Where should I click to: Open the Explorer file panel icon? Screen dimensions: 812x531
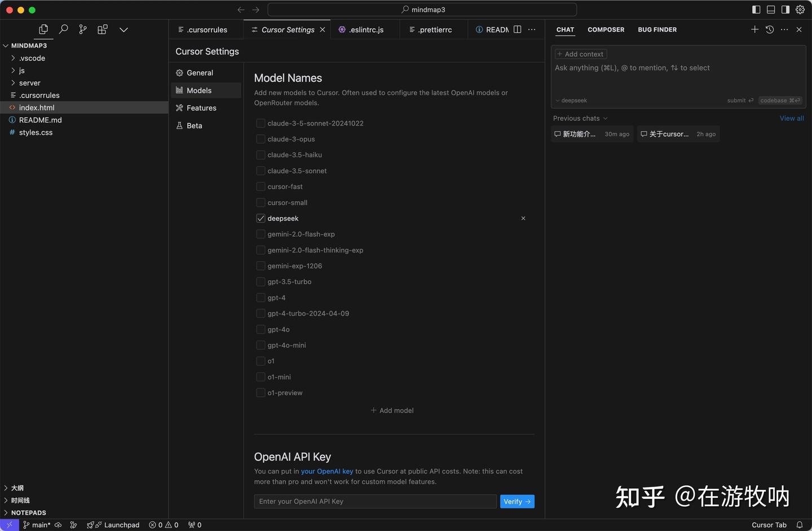pos(43,29)
